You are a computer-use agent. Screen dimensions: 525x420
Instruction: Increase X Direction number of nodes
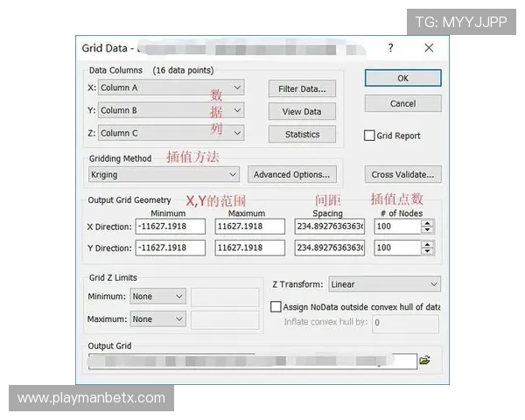coord(427,222)
